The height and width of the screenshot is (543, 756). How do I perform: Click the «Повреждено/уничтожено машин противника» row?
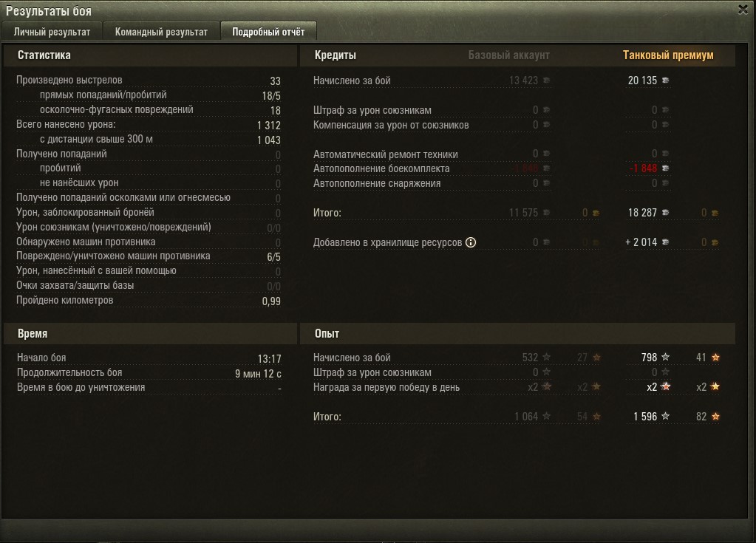tap(149, 256)
